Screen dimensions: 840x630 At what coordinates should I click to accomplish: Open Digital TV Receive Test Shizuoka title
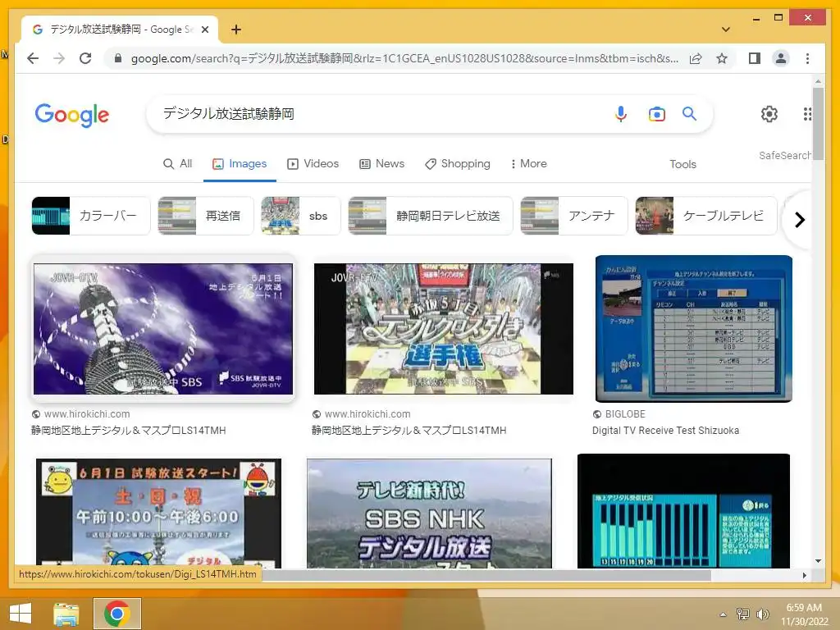point(665,431)
